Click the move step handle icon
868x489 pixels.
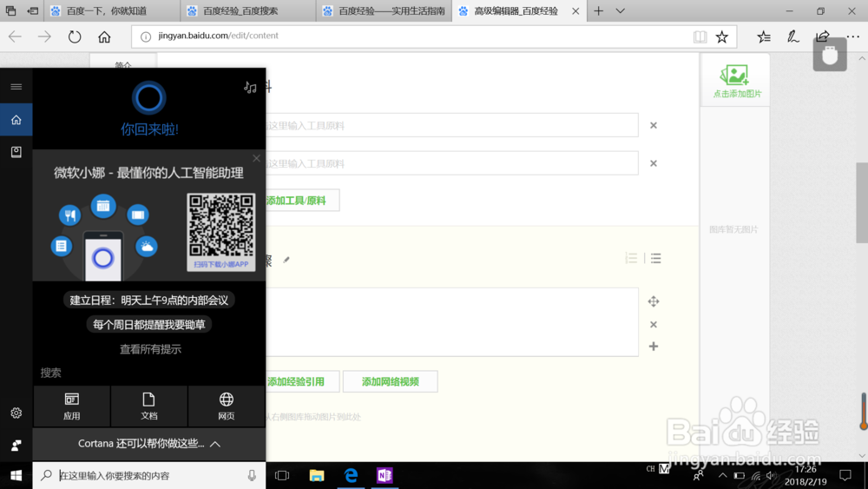point(654,301)
